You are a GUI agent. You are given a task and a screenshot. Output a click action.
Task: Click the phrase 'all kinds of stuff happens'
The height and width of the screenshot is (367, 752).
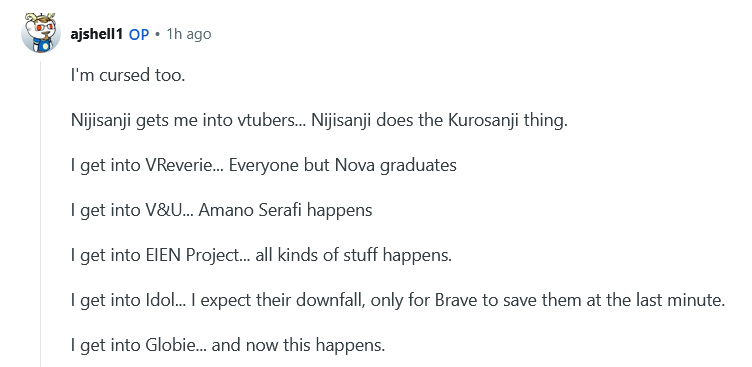pos(352,255)
